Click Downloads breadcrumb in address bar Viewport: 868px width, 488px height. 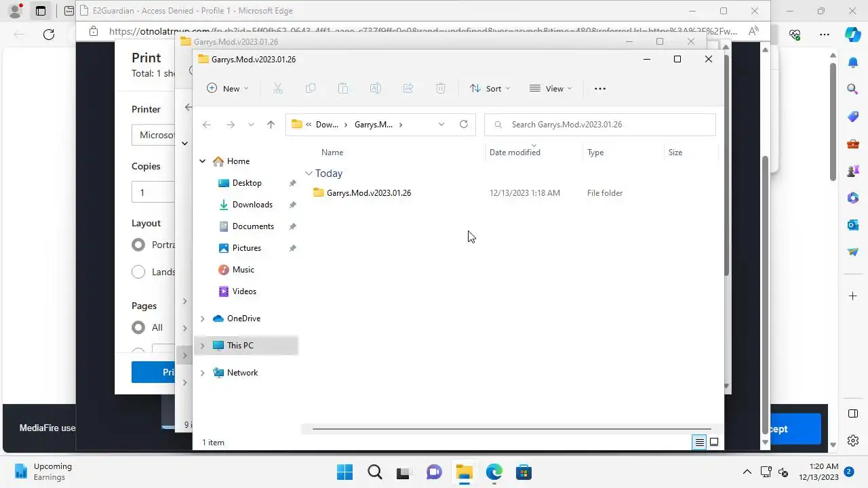click(x=327, y=125)
